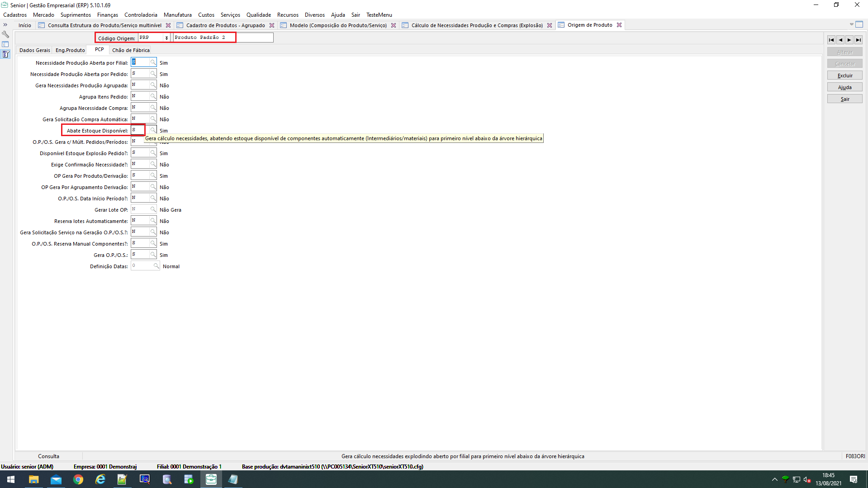Close the Cadastro de Produtos - Agrupado tab
This screenshot has width=868, height=488.
[272, 25]
